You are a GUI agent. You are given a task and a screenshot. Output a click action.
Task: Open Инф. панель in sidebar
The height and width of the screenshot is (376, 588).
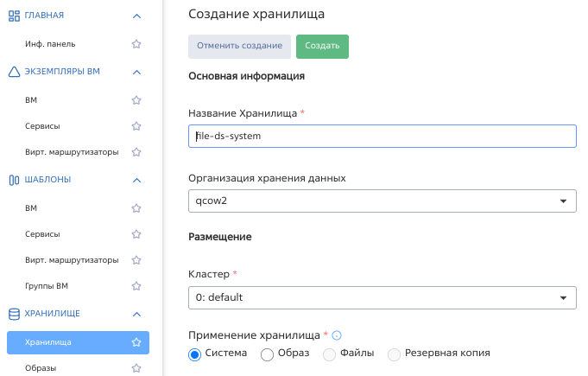coord(50,44)
